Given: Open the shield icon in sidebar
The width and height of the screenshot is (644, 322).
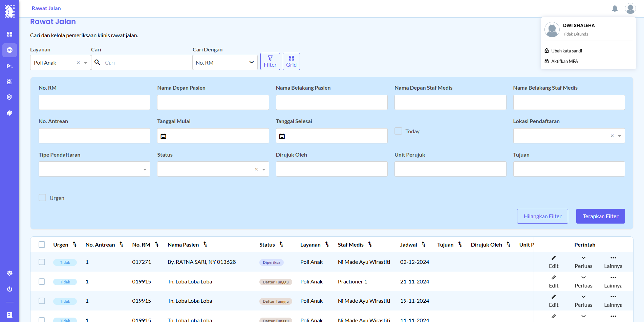Looking at the screenshot, I should [x=9, y=97].
